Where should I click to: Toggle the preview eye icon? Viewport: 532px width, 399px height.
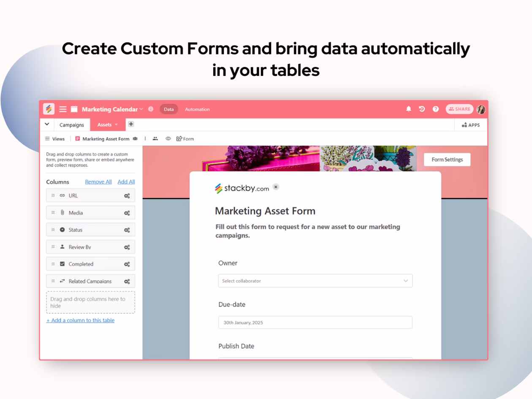(168, 138)
